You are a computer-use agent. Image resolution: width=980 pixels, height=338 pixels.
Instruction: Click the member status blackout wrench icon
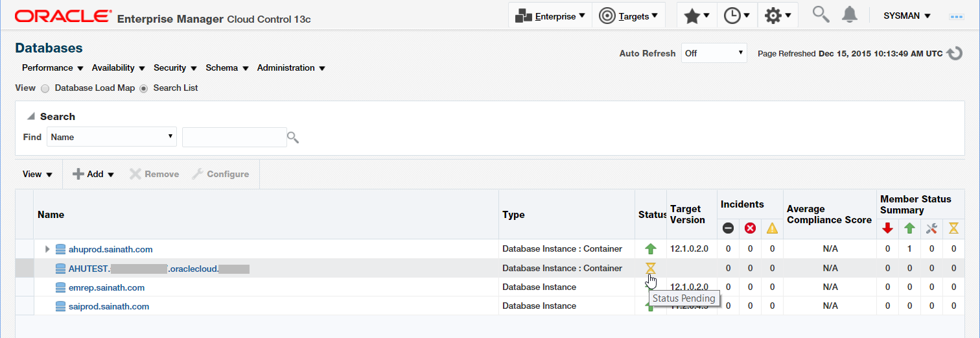[x=931, y=228]
